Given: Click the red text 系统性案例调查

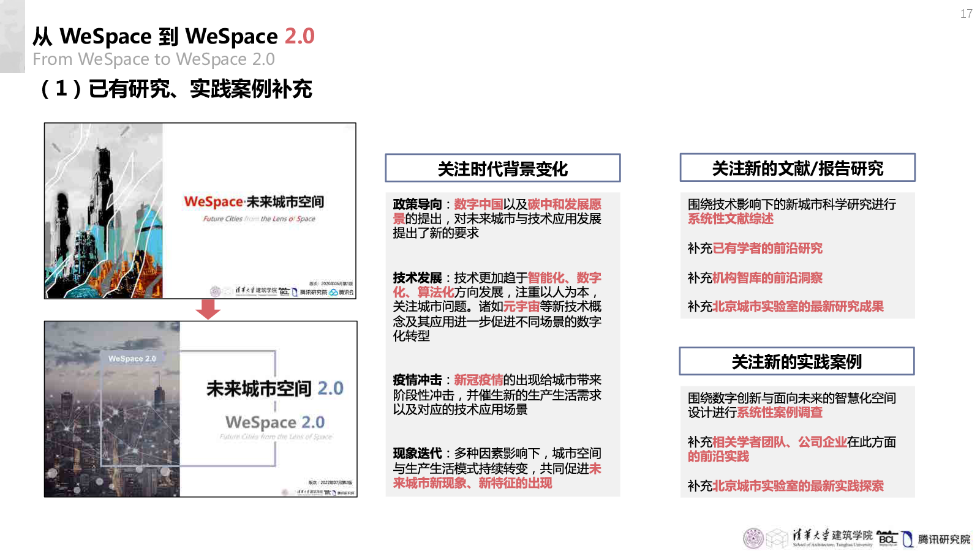Looking at the screenshot, I should point(780,413).
